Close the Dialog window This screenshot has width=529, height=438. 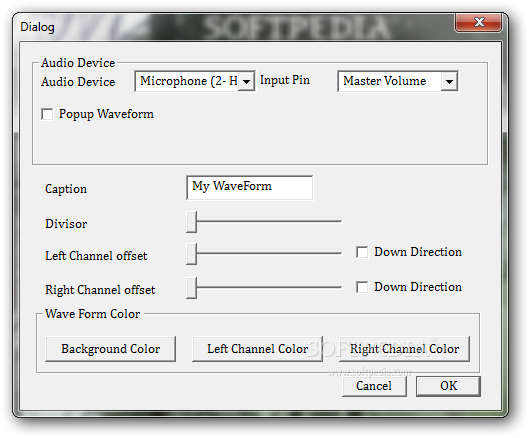[x=478, y=22]
